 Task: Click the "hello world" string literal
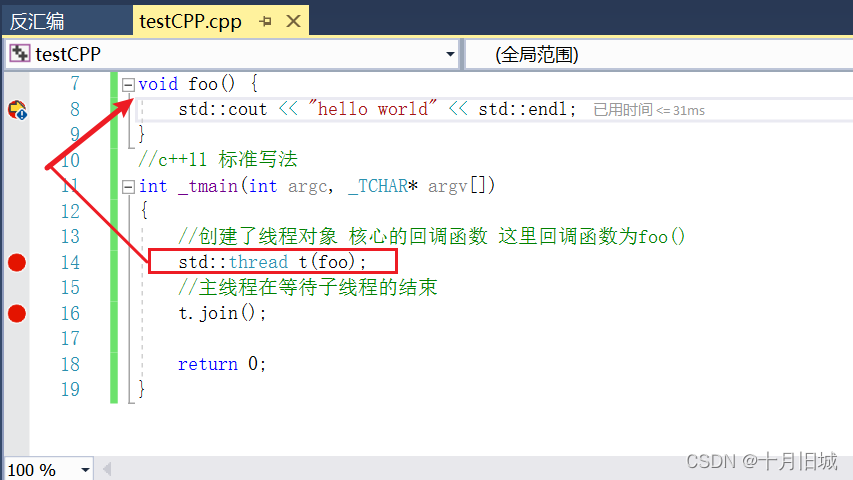(372, 109)
